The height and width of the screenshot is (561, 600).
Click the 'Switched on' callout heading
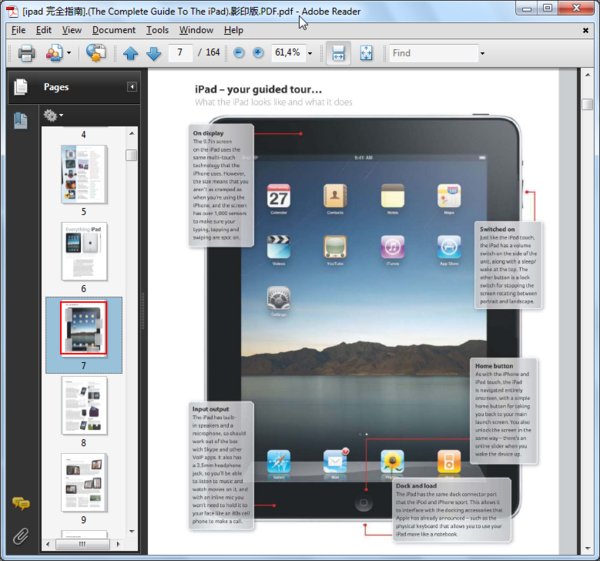coord(497,229)
